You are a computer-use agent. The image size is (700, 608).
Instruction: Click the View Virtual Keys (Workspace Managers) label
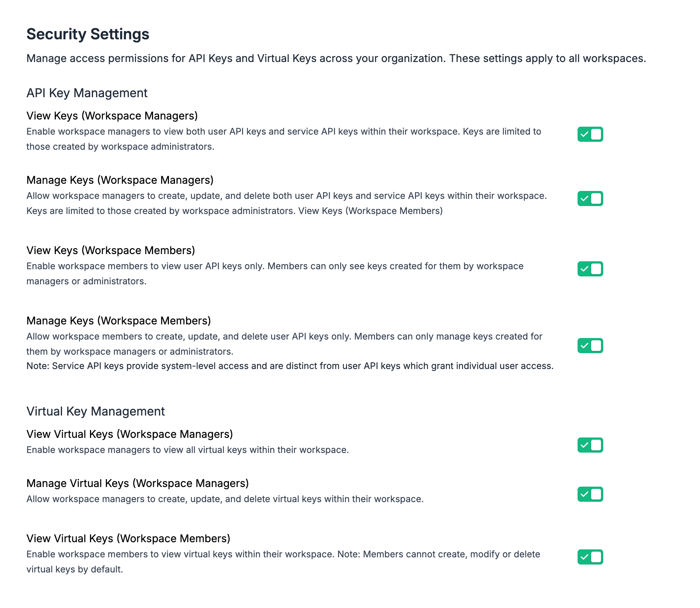(130, 434)
